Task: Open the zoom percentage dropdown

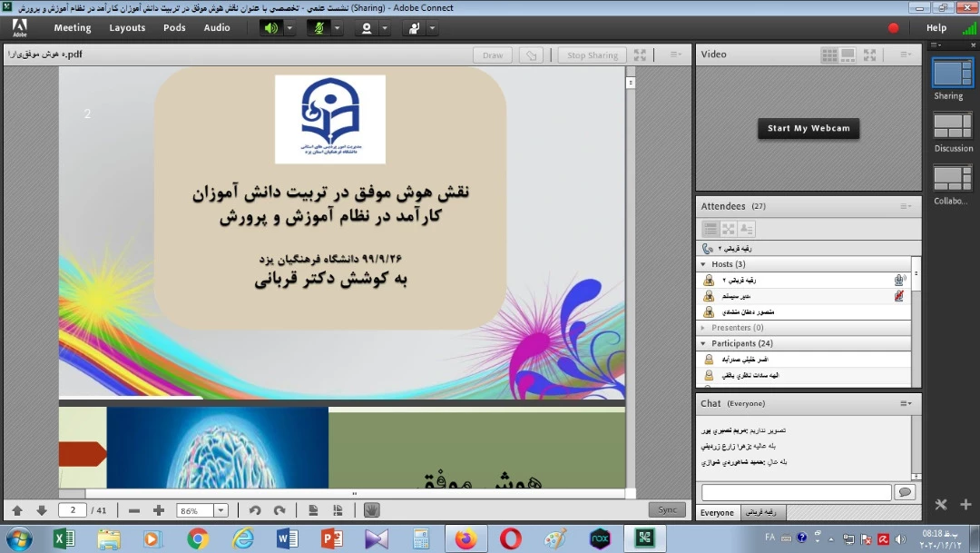Action: point(220,510)
